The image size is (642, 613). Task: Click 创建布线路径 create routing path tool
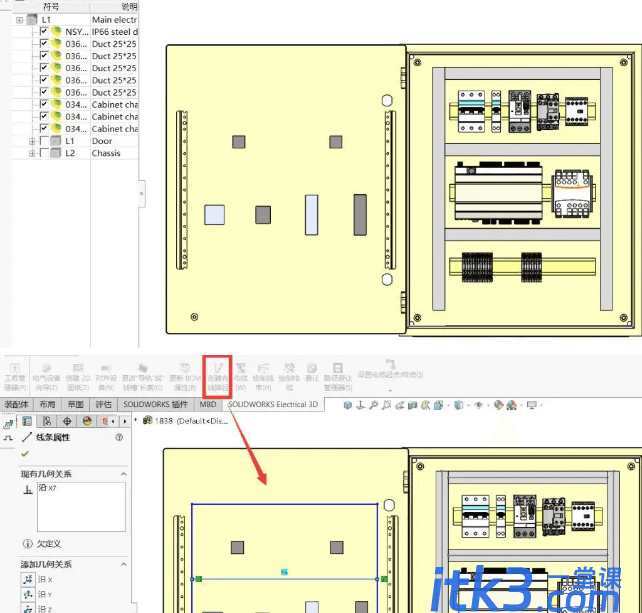[x=217, y=377]
